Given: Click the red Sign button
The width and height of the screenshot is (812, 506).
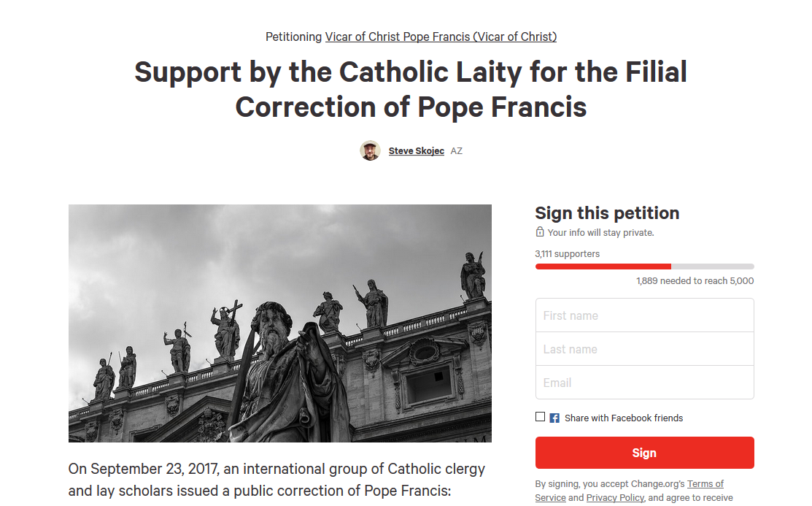Looking at the screenshot, I should coord(644,453).
